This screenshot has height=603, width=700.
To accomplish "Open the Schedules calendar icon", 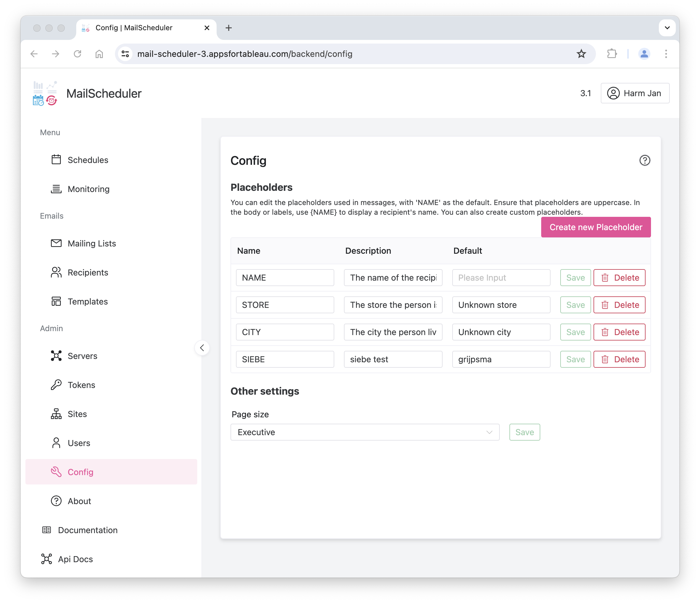I will [56, 159].
